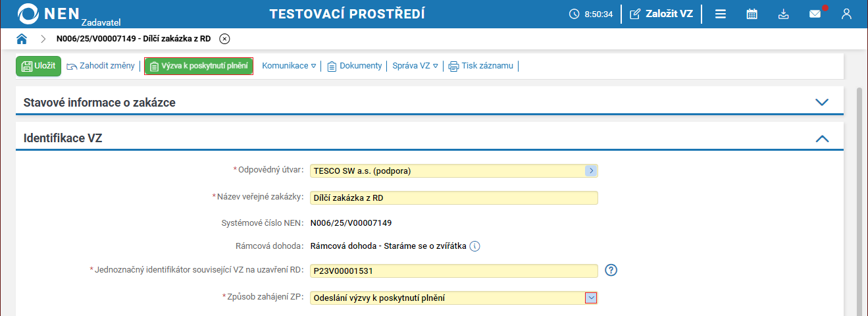Click the Odpovědný útvar field
Screen dimensions: 868x316
(453, 171)
